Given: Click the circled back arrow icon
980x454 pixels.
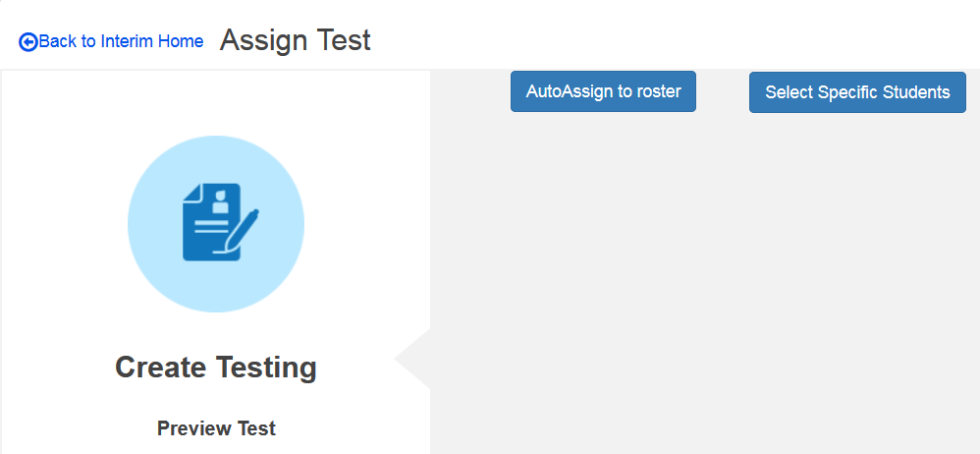Looking at the screenshot, I should click(28, 42).
